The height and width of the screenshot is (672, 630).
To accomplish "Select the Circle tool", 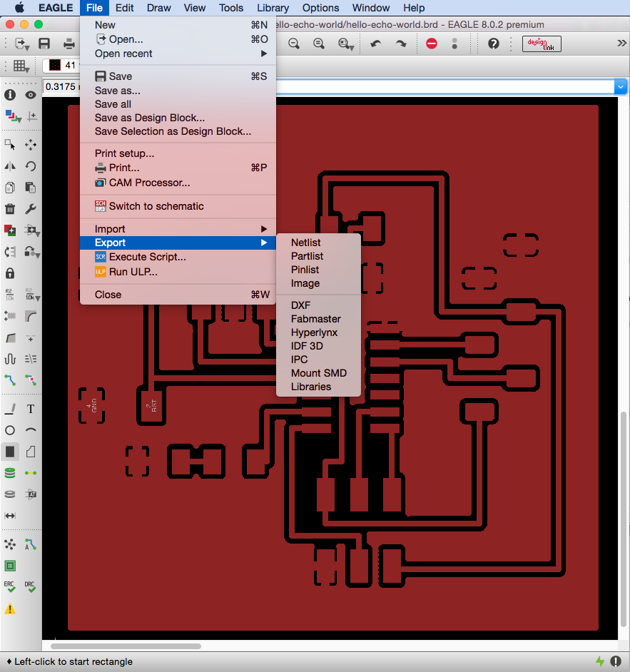I will (x=10, y=430).
